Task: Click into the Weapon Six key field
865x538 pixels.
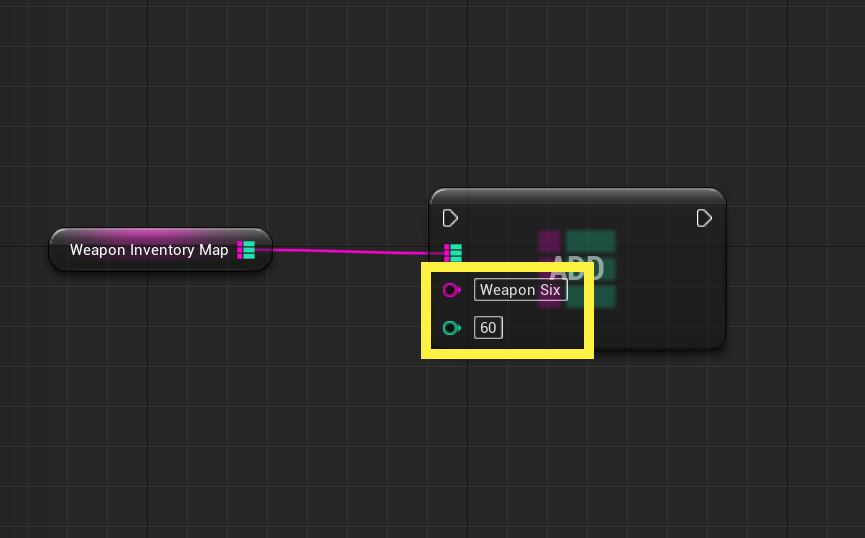Action: [520, 290]
